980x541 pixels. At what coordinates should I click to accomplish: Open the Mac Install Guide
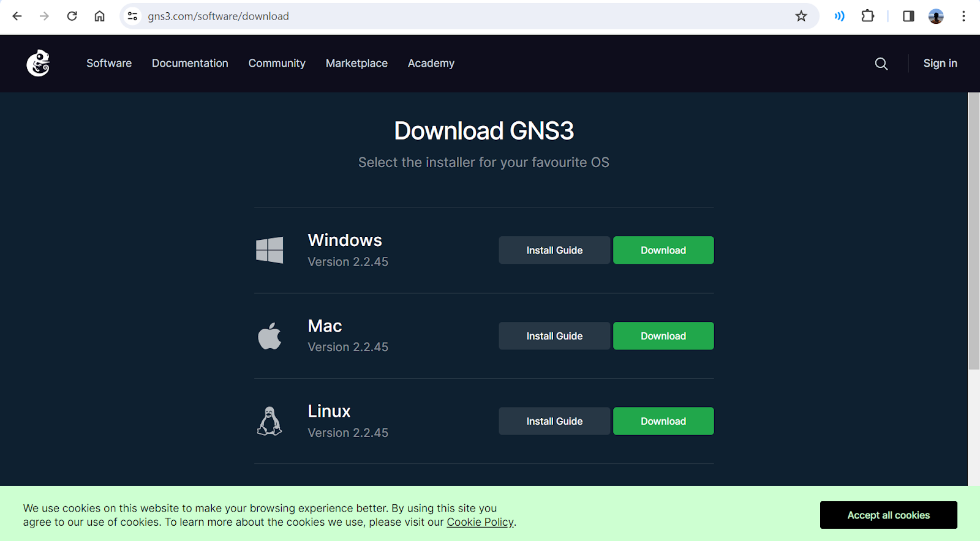click(x=554, y=336)
